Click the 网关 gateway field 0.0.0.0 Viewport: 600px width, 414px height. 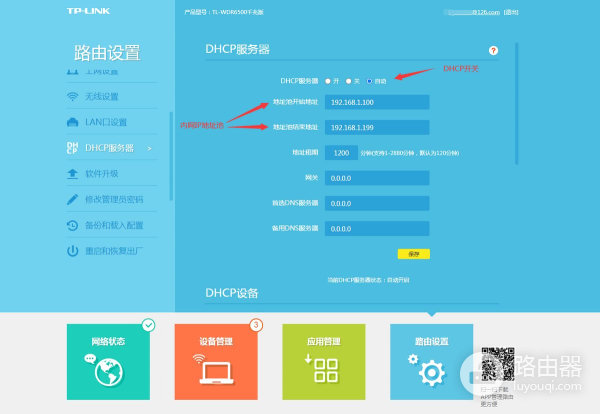point(377,178)
